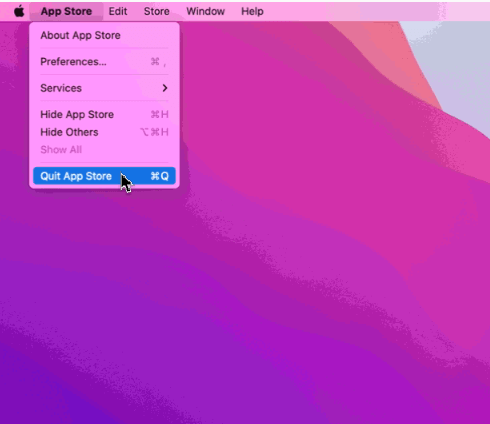This screenshot has width=490, height=424.
Task: Click the Services submenu chevron arrow
Action: [x=165, y=88]
